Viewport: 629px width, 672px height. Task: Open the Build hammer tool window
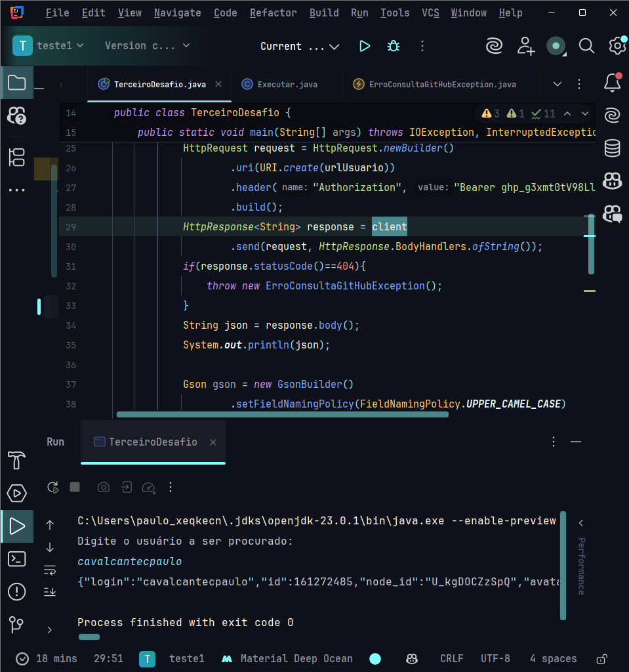tap(16, 460)
